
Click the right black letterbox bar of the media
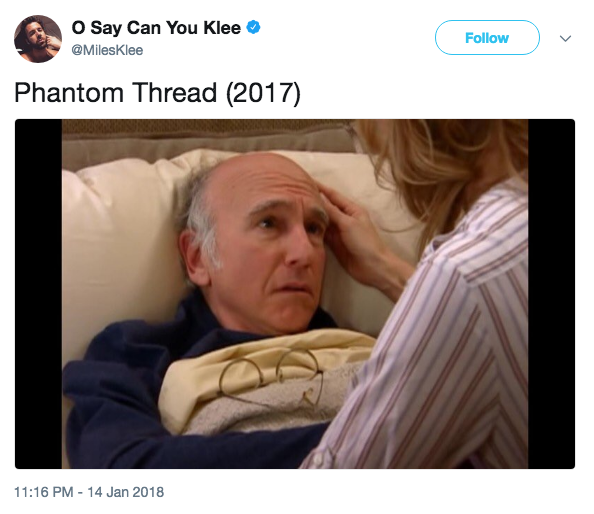pos(552,294)
